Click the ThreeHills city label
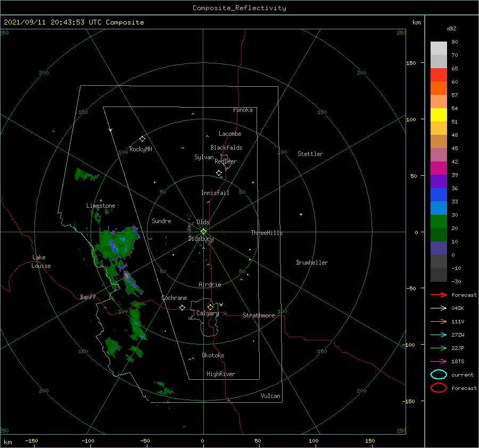This screenshot has height=448, width=479. (267, 233)
